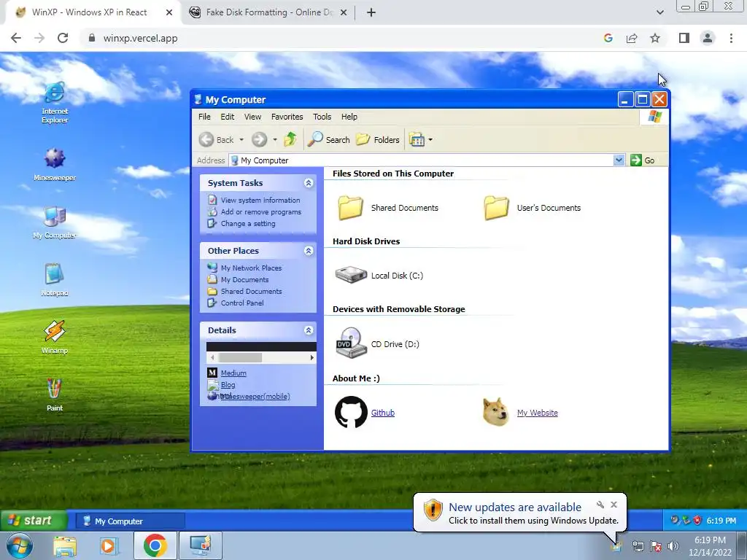This screenshot has height=560, width=747.
Task: Open Chrome tab search dropdown
Action: click(x=659, y=12)
